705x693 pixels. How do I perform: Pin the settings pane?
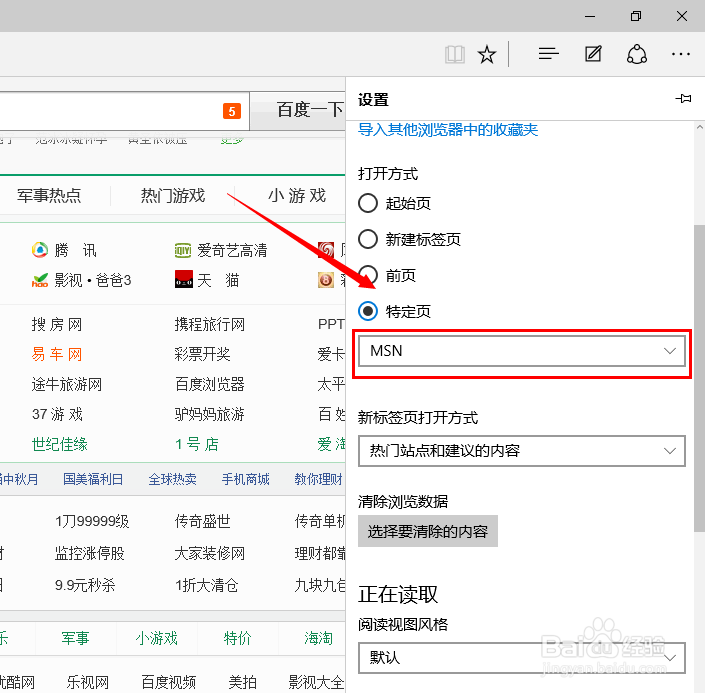point(683,98)
